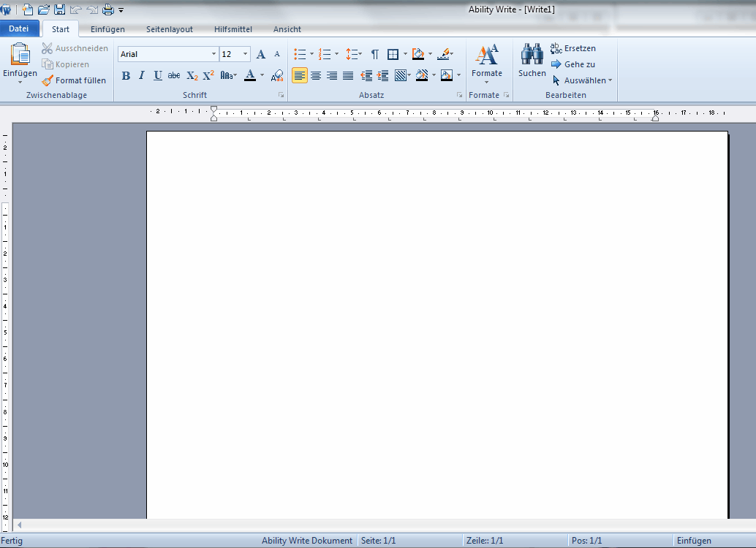Open the Schrift dialog launcher
The image size is (756, 548).
(281, 95)
